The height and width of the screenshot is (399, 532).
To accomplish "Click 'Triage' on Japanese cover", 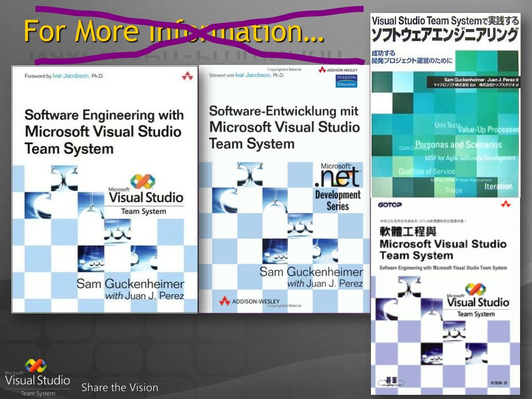I will pyautogui.click(x=454, y=190).
